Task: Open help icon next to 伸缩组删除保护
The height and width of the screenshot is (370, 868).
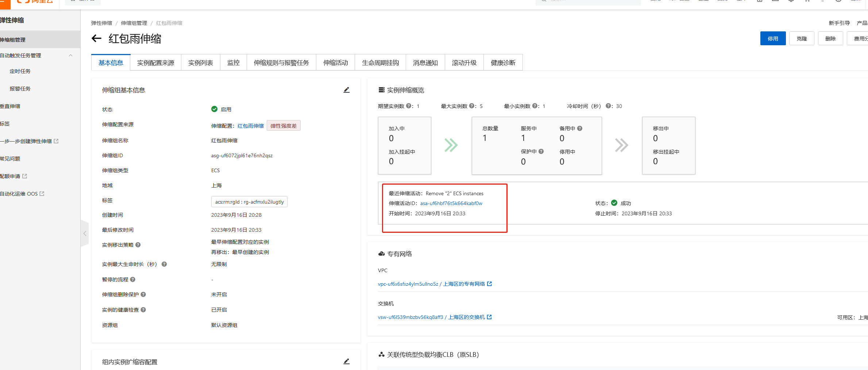Action: [x=143, y=294]
